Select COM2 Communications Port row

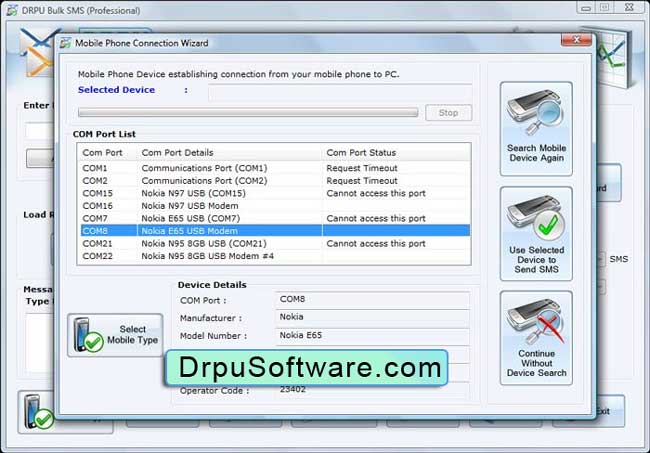(x=275, y=181)
